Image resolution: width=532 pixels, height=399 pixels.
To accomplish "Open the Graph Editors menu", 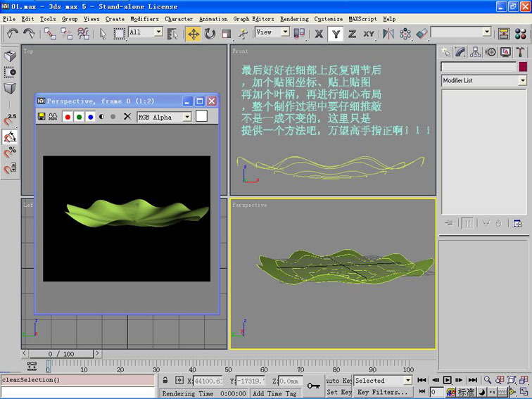I will (253, 19).
